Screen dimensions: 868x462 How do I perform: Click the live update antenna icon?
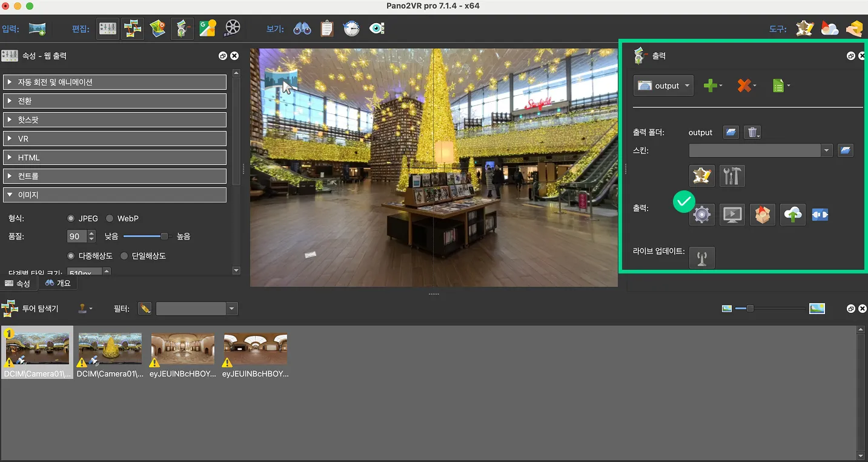click(x=701, y=258)
